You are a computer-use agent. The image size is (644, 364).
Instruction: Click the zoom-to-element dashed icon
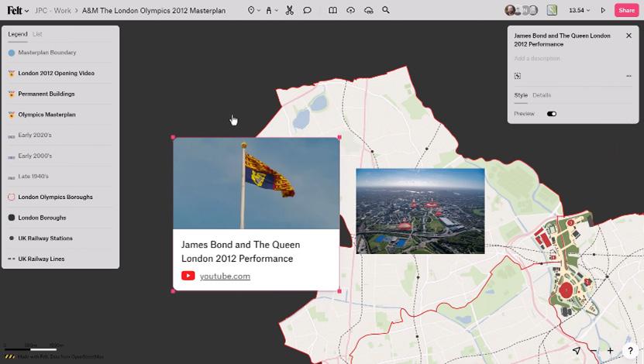click(518, 76)
